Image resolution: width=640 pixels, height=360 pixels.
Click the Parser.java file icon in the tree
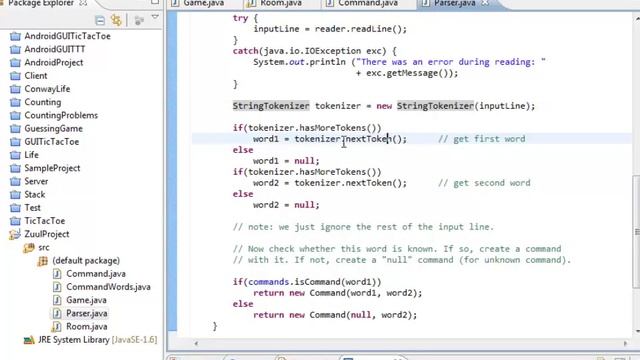coord(57,313)
